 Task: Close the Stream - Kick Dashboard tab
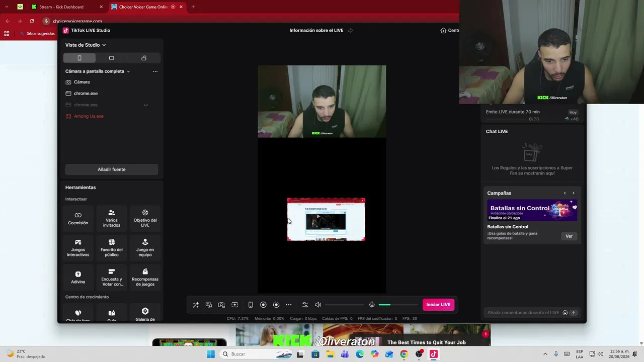click(101, 7)
